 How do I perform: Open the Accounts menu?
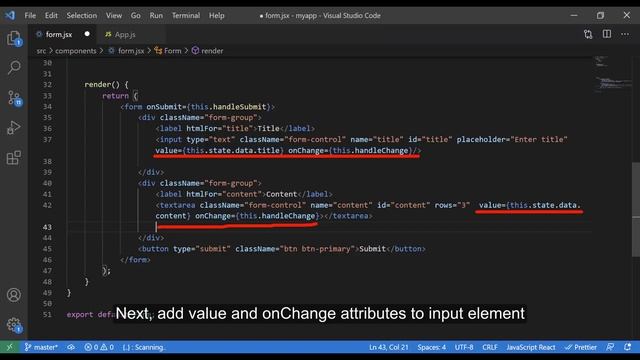(14, 295)
